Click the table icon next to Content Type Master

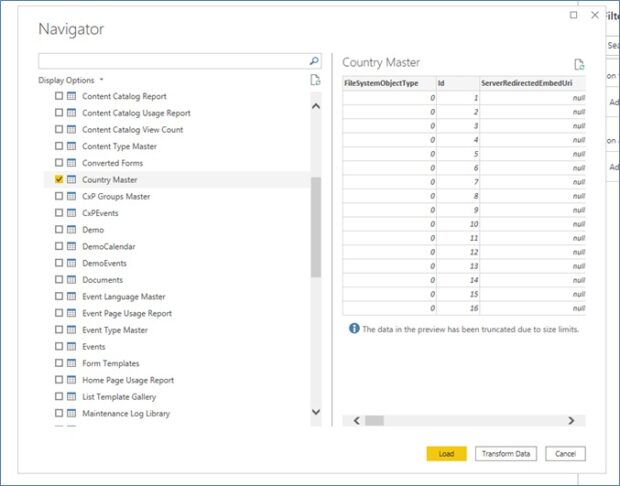point(72,146)
